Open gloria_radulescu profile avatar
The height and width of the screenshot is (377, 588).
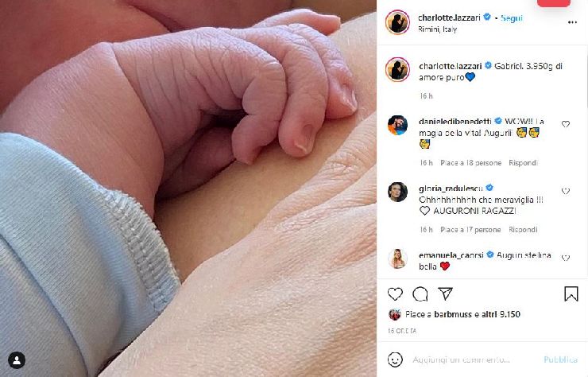coord(397,192)
